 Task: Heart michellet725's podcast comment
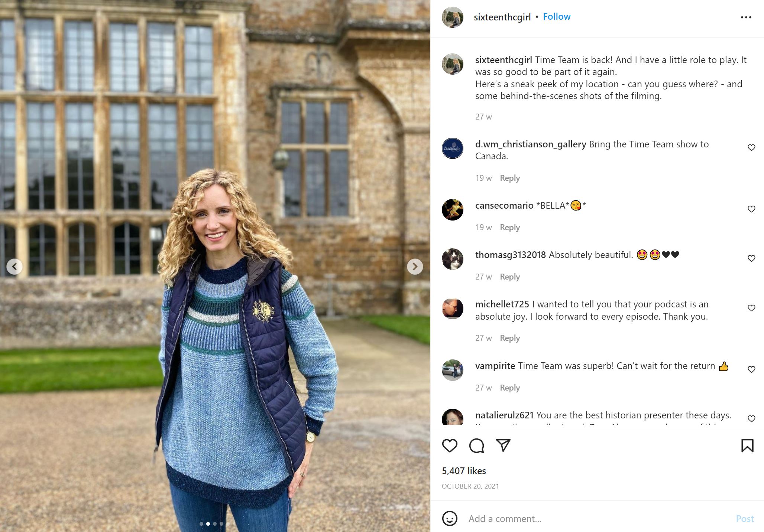pyautogui.click(x=751, y=307)
